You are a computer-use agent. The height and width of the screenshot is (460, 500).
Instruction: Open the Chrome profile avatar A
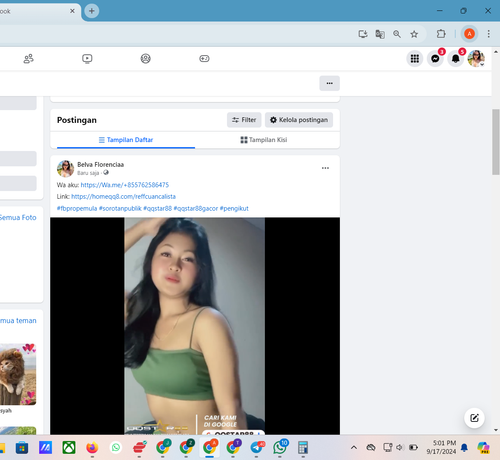[469, 34]
